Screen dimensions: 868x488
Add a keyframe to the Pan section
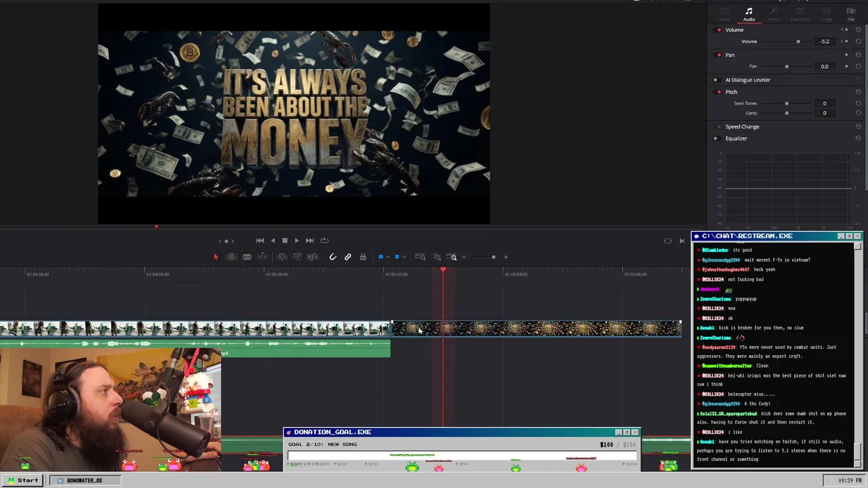846,55
